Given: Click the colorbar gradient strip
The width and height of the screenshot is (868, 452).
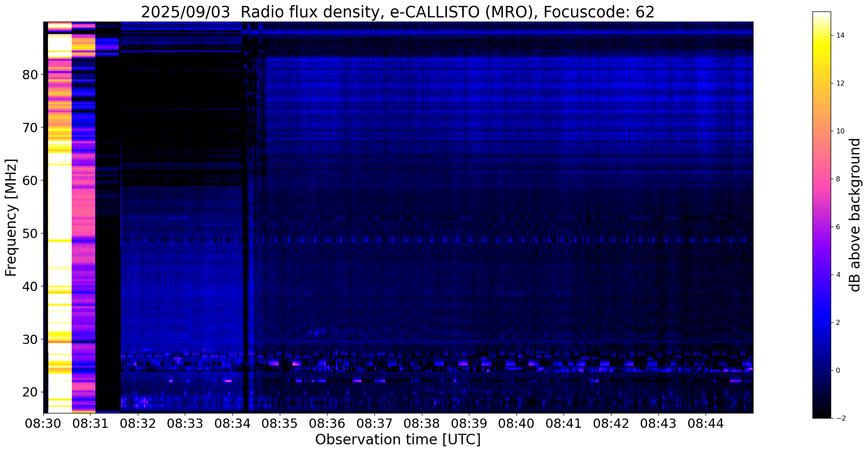Looking at the screenshot, I should tap(821, 215).
